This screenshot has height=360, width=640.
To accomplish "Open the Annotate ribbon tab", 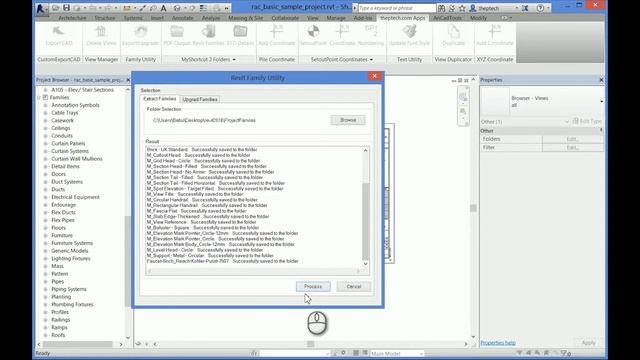I will pos(182,18).
